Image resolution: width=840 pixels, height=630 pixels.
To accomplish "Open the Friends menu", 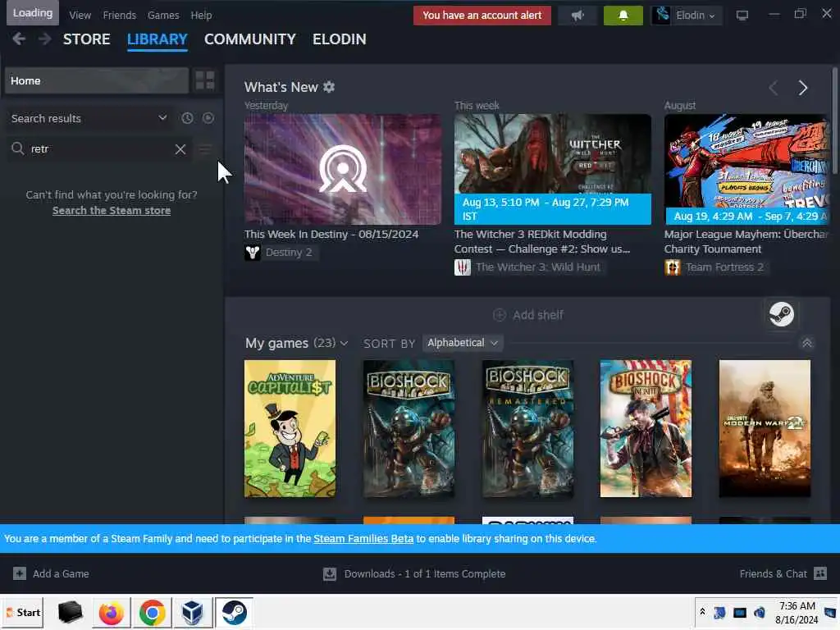I will coord(120,15).
